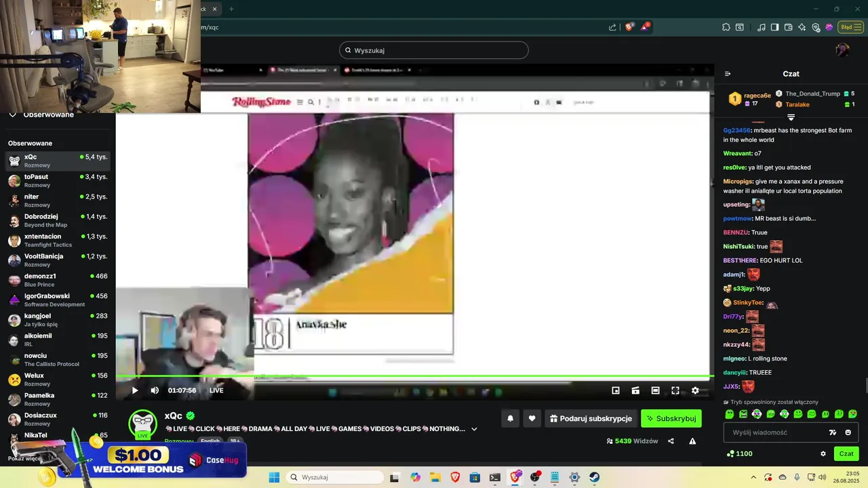The height and width of the screenshot is (488, 868).
Task: Open niter channel in sidebar
Action: [58, 201]
